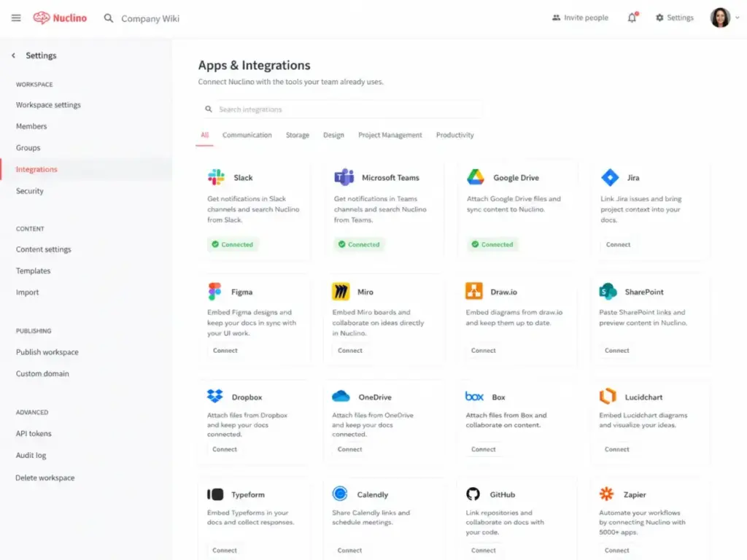The height and width of the screenshot is (560, 747).
Task: Connect the Jira integration
Action: pos(618,244)
